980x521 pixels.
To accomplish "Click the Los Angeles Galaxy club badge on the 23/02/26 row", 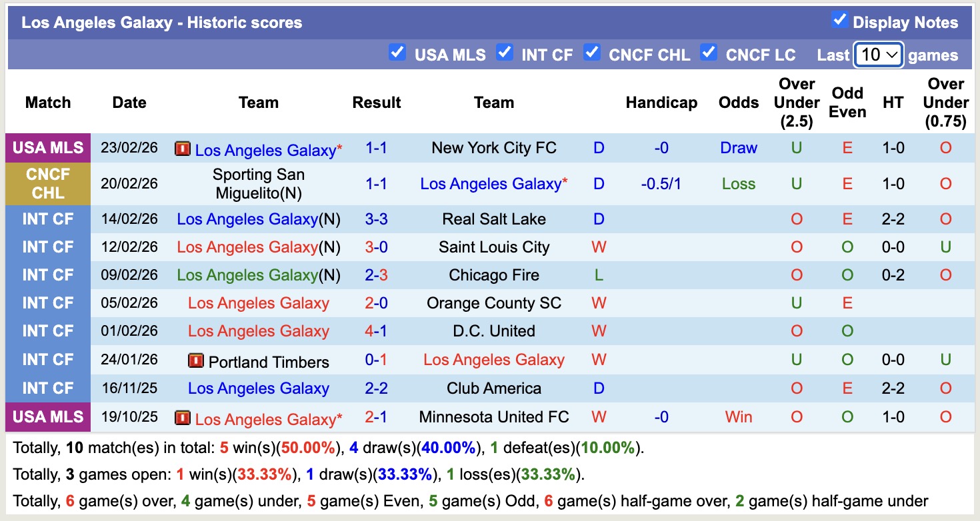I will [185, 149].
